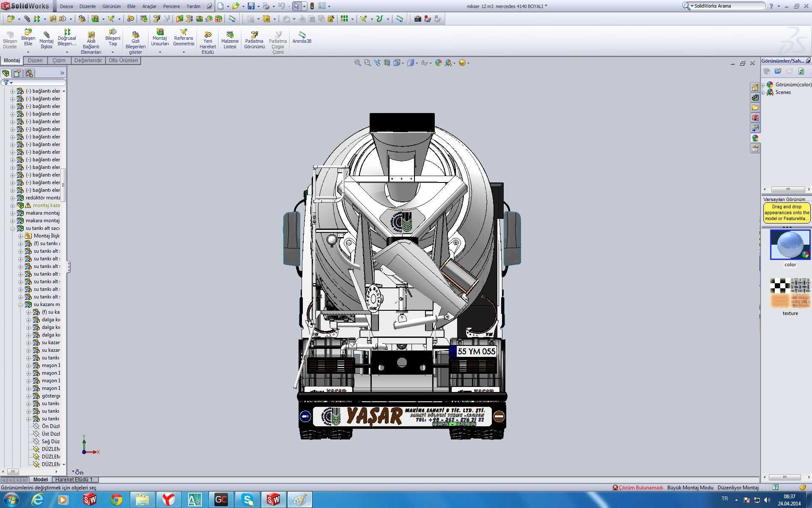Click the Print icon in top toolbar
Screen dimensions: 812x508
tap(266, 6)
